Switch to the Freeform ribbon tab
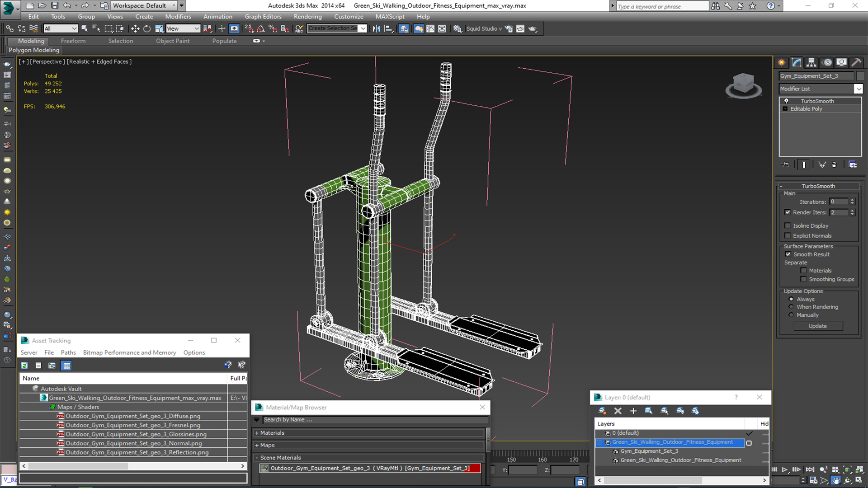868x488 pixels. tap(73, 41)
